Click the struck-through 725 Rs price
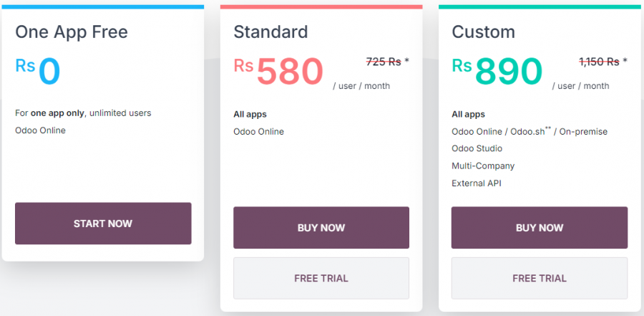The height and width of the screenshot is (316, 644). (384, 62)
